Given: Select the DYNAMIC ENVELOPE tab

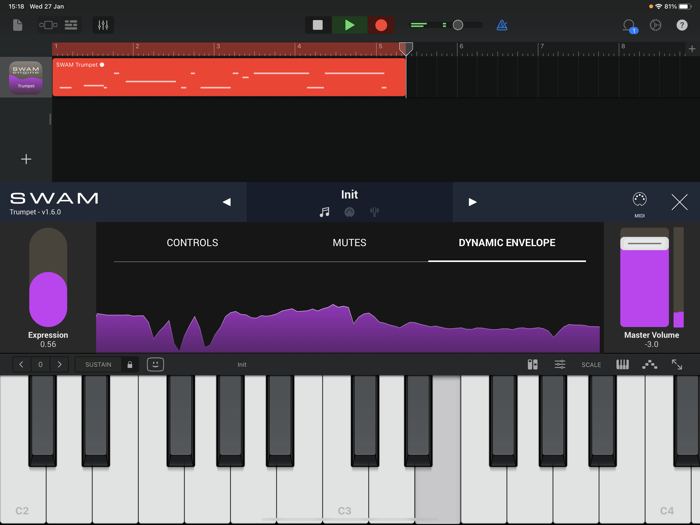Looking at the screenshot, I should pyautogui.click(x=507, y=242).
